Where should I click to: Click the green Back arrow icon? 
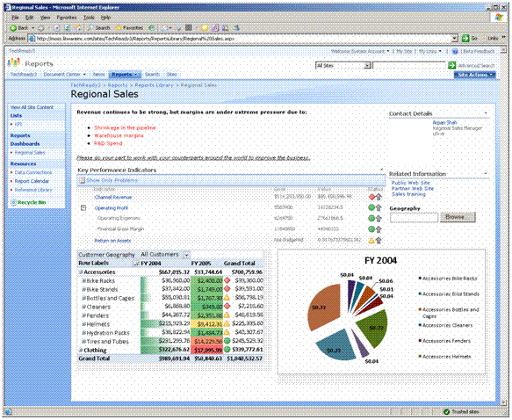pyautogui.click(x=13, y=28)
